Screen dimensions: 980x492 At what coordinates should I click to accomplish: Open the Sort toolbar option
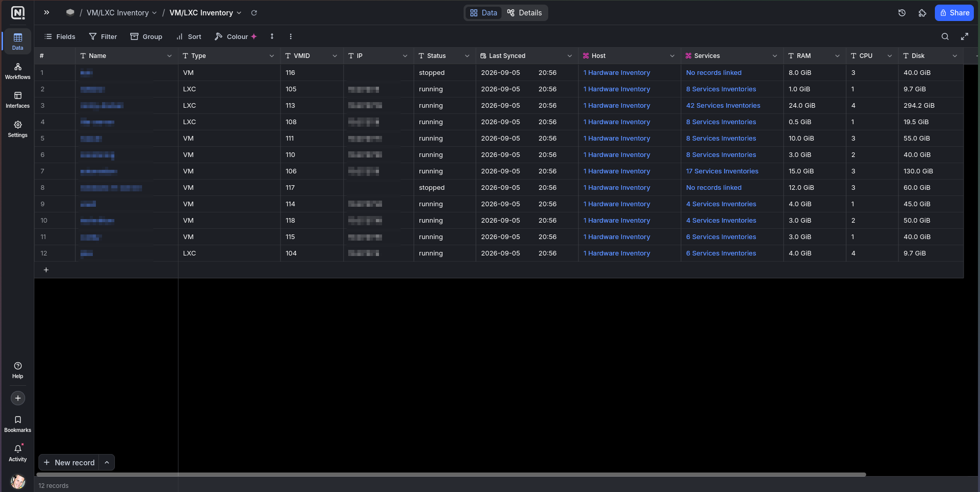[x=189, y=36]
